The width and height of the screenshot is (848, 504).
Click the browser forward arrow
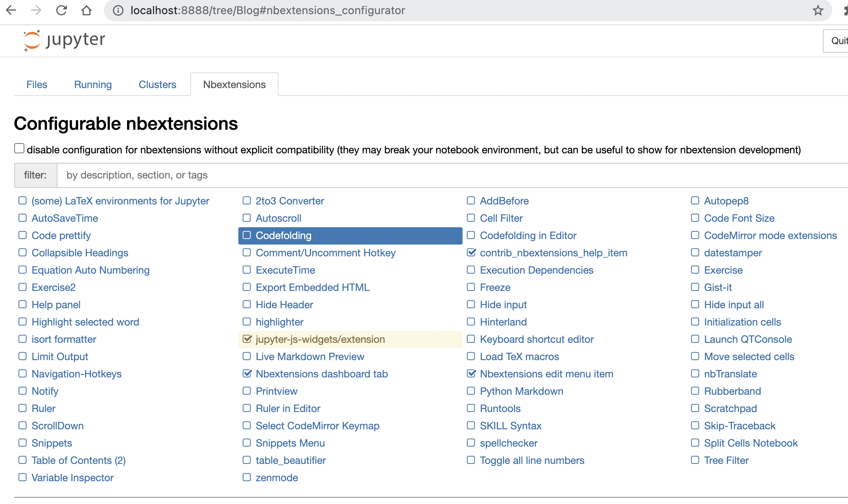point(36,10)
